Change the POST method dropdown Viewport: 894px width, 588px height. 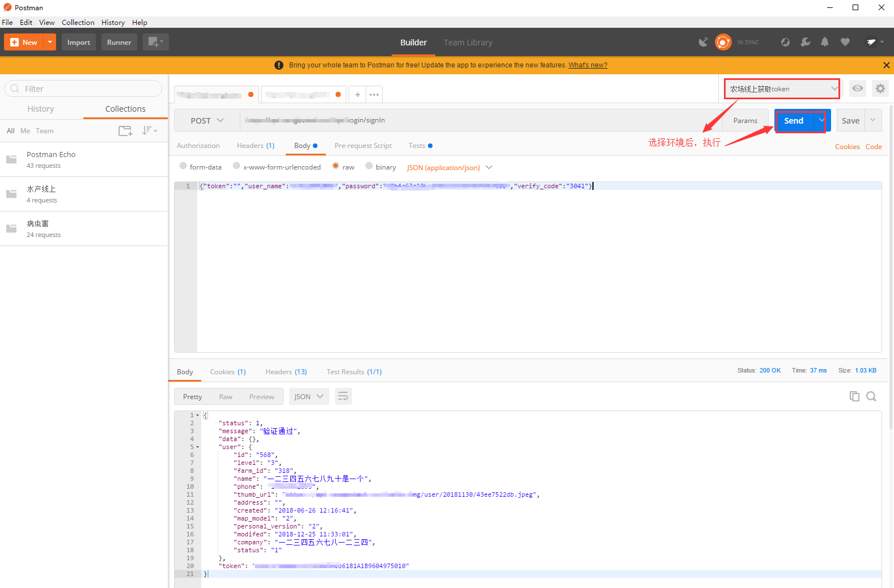[207, 120]
